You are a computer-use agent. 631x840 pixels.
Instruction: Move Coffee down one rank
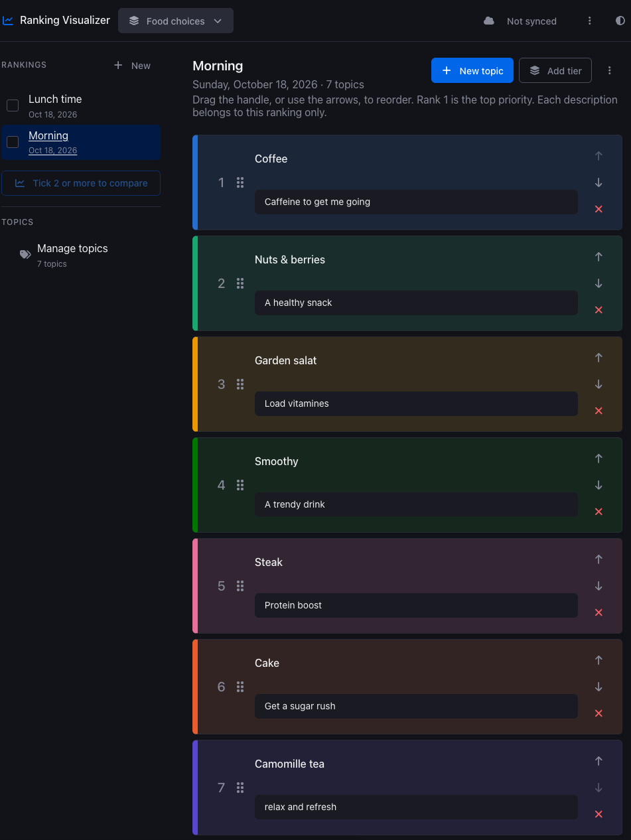pyautogui.click(x=598, y=182)
